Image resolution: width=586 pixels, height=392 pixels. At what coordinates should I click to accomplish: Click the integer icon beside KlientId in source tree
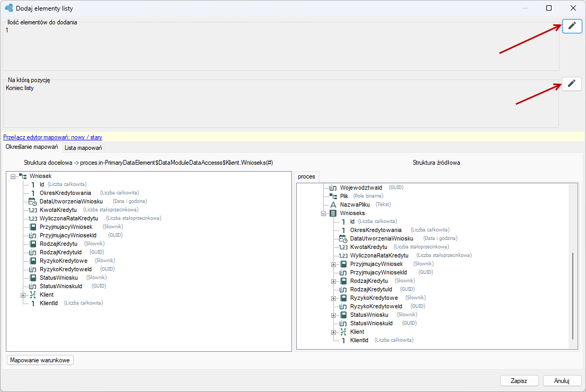(x=343, y=341)
